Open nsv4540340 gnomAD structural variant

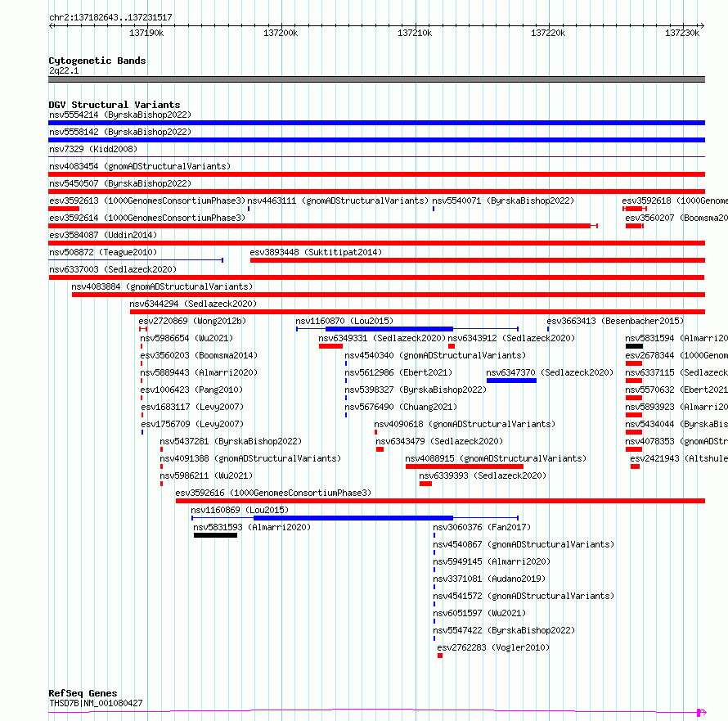(x=435, y=355)
